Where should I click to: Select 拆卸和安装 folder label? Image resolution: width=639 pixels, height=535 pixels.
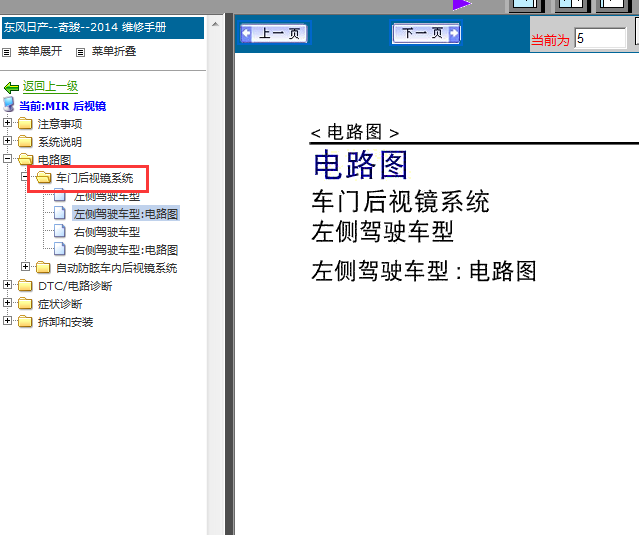pyautogui.click(x=66, y=322)
